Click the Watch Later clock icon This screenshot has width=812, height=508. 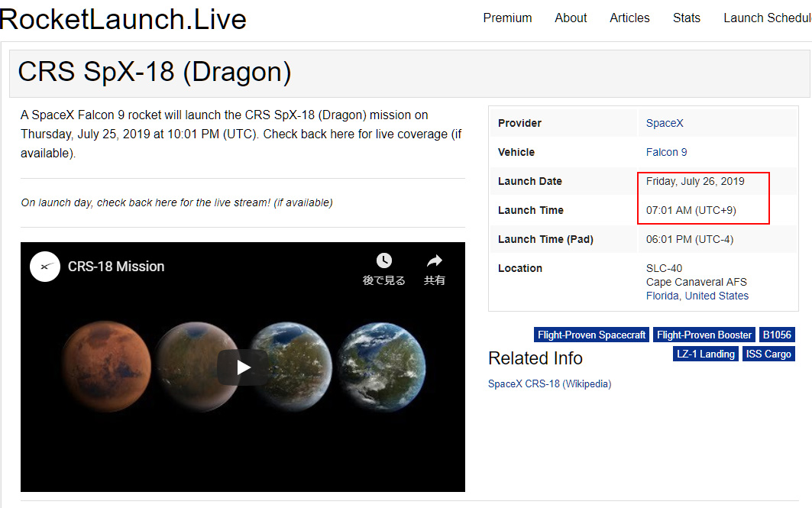(x=383, y=261)
